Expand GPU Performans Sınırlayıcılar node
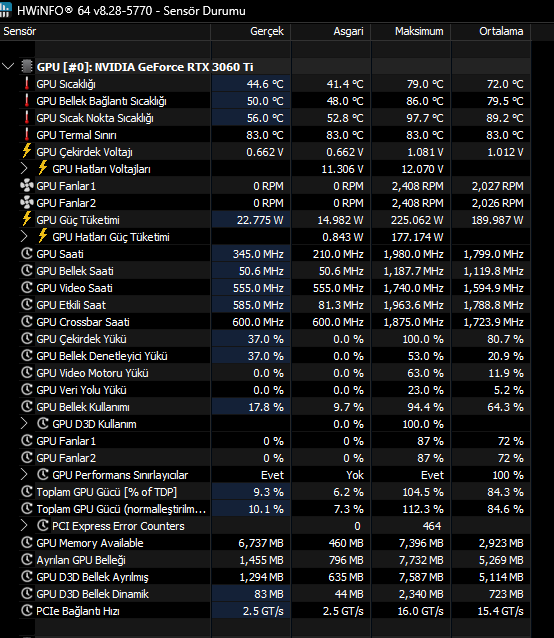Viewport: 554px width, 638px height. [24, 474]
